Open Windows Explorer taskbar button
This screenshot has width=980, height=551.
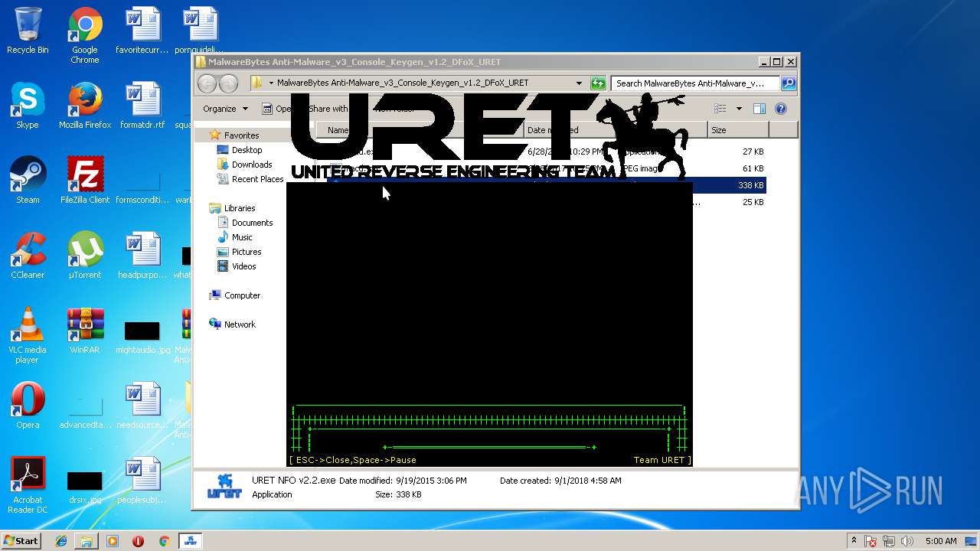tap(87, 541)
